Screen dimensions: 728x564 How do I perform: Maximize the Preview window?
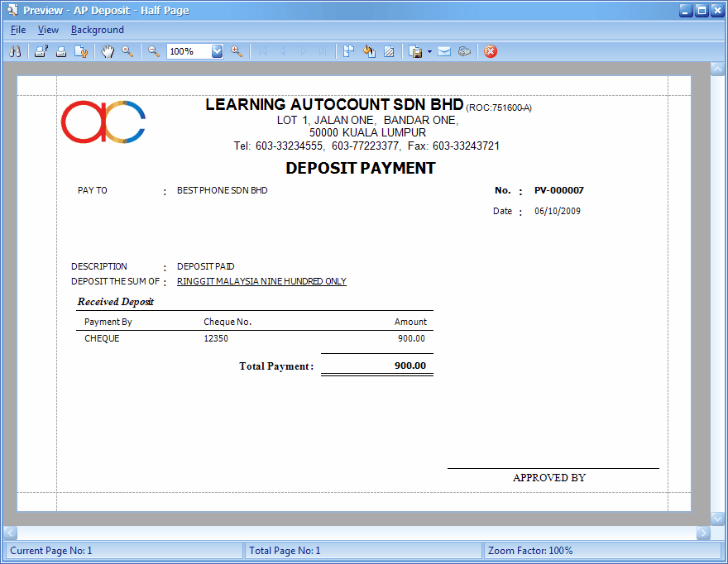point(702,10)
